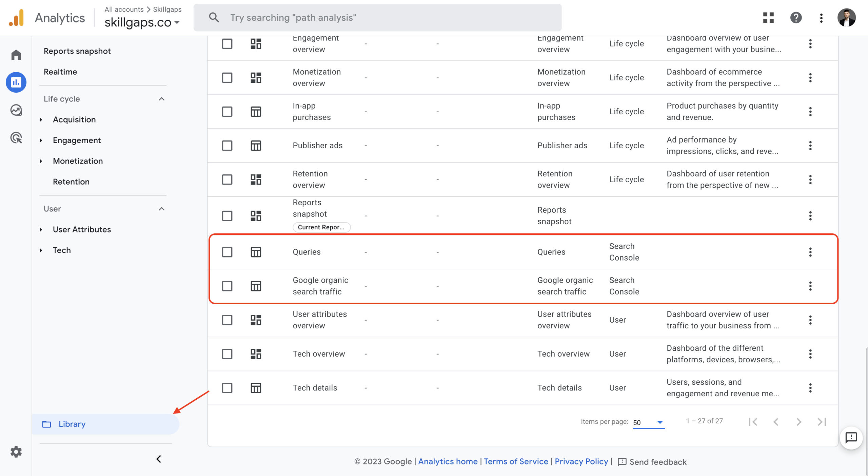Collapse the Life cycle section
Image resolution: width=868 pixels, height=476 pixels.
tap(161, 99)
